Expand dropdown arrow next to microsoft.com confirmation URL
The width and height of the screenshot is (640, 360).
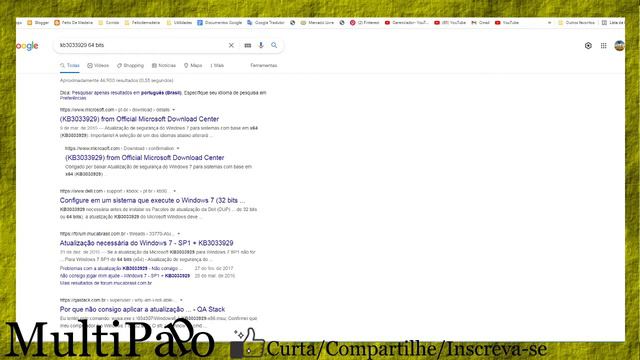178,149
